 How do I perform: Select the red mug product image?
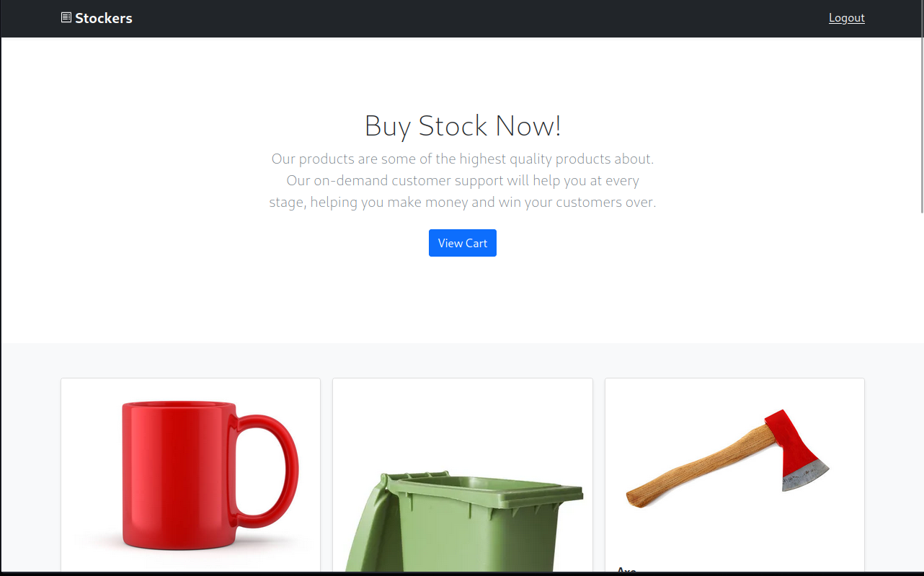pyautogui.click(x=191, y=475)
